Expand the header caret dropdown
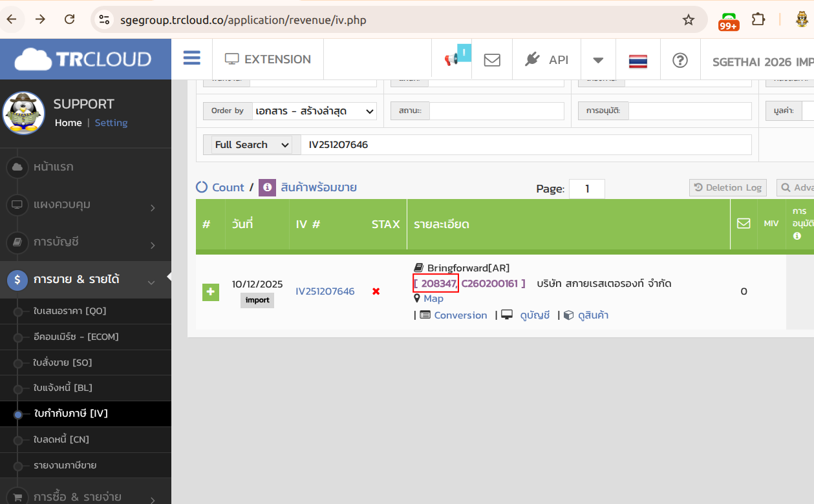The height and width of the screenshot is (504, 814). (x=598, y=60)
